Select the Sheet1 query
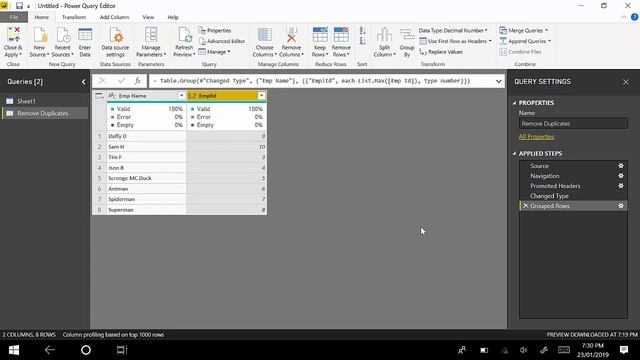Image resolution: width=640 pixels, height=360 pixels. click(x=45, y=101)
